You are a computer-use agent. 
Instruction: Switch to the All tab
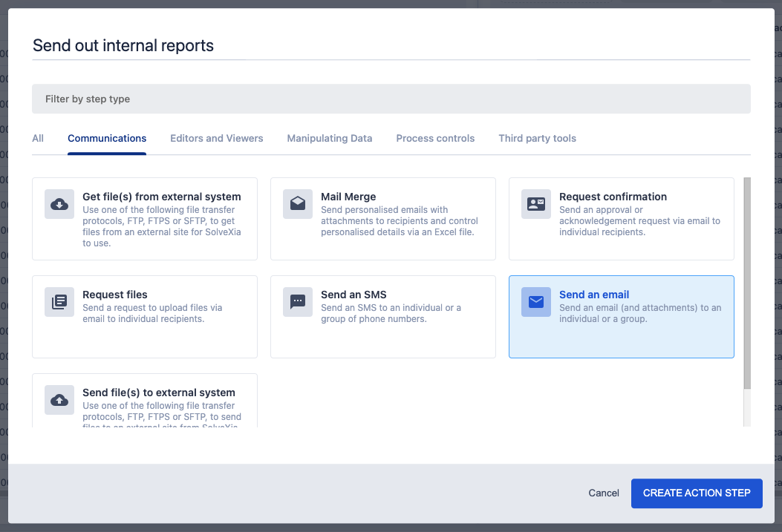tap(38, 138)
